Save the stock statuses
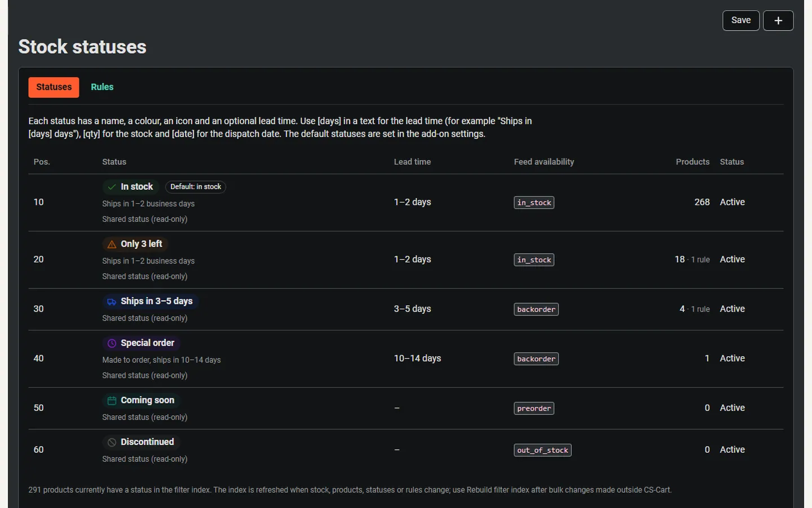Image resolution: width=812 pixels, height=508 pixels. click(741, 20)
